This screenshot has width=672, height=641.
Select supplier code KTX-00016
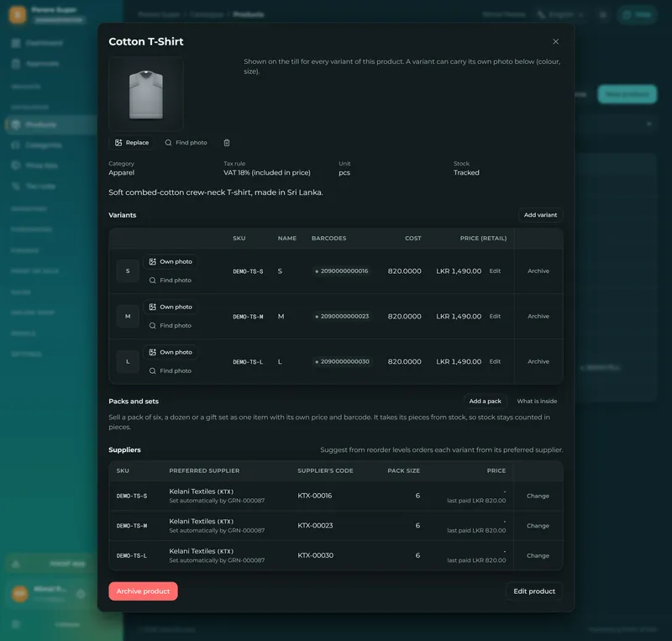(x=314, y=496)
